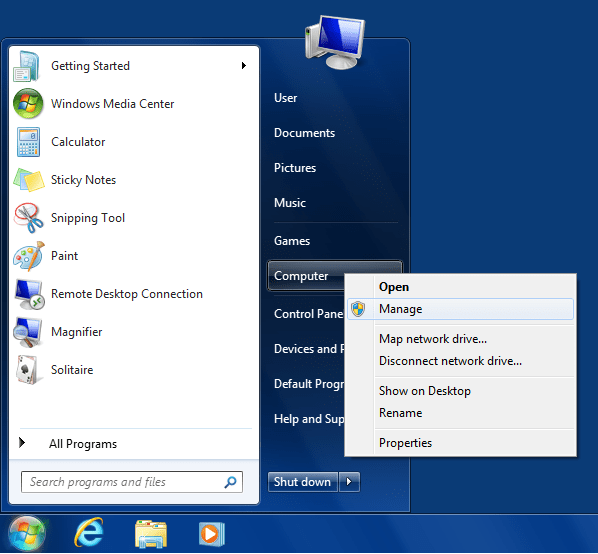The image size is (598, 554).
Task: Launch Windows Media Center icon
Action: coord(28,104)
